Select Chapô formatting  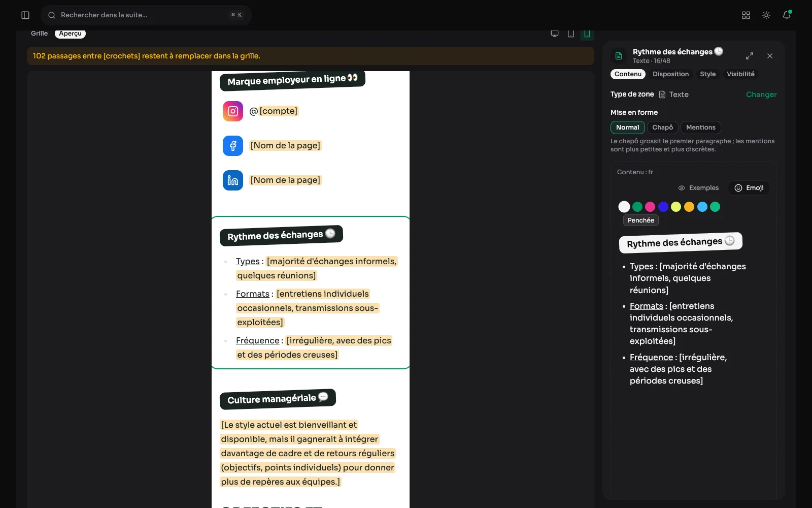[x=663, y=128]
